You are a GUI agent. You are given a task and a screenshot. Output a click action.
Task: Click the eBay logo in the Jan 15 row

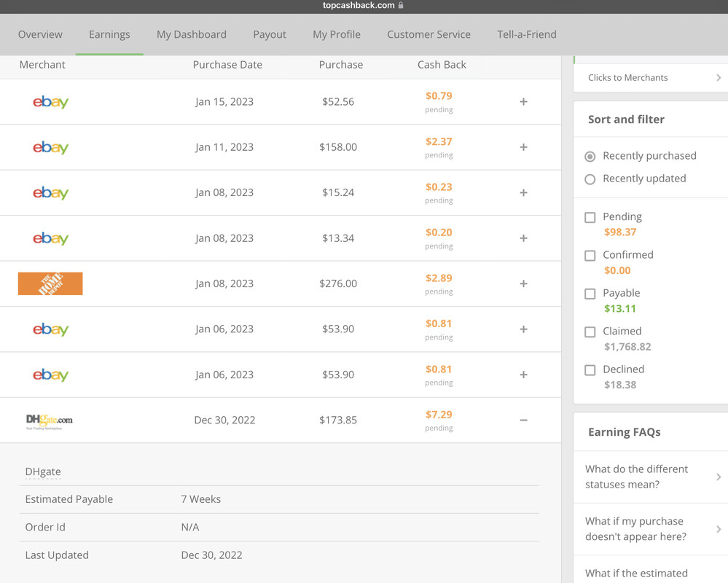(x=50, y=101)
